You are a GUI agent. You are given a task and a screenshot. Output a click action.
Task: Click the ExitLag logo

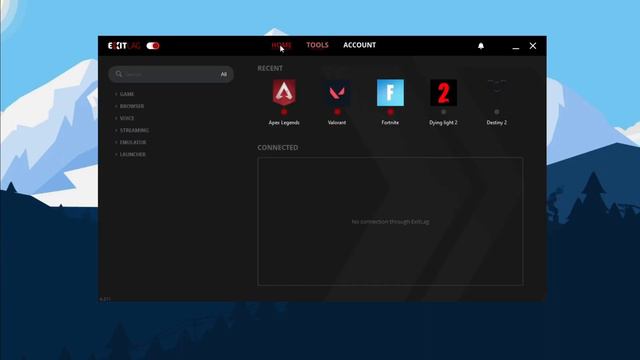pos(124,46)
